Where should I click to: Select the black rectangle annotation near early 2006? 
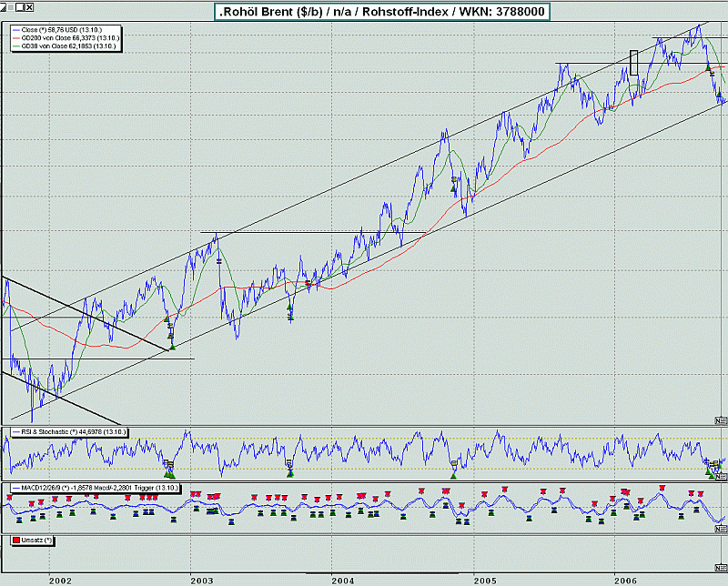(633, 63)
